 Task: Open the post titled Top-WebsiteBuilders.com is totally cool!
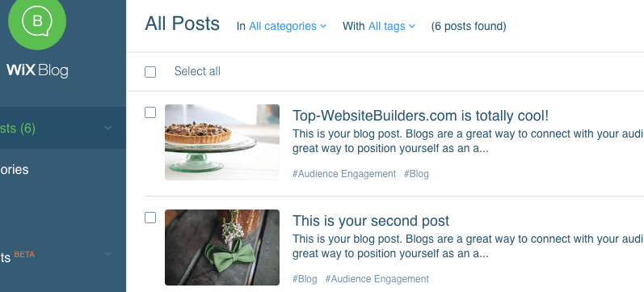(420, 116)
